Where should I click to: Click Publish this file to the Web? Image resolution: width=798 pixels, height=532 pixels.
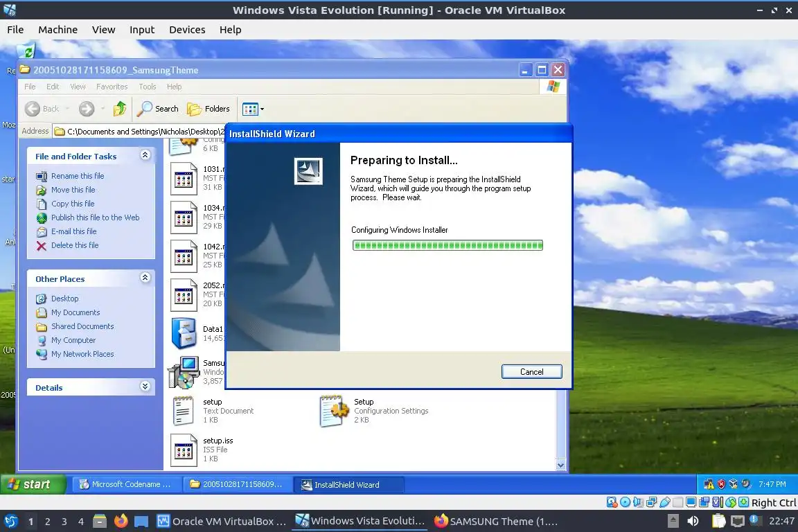coord(95,218)
